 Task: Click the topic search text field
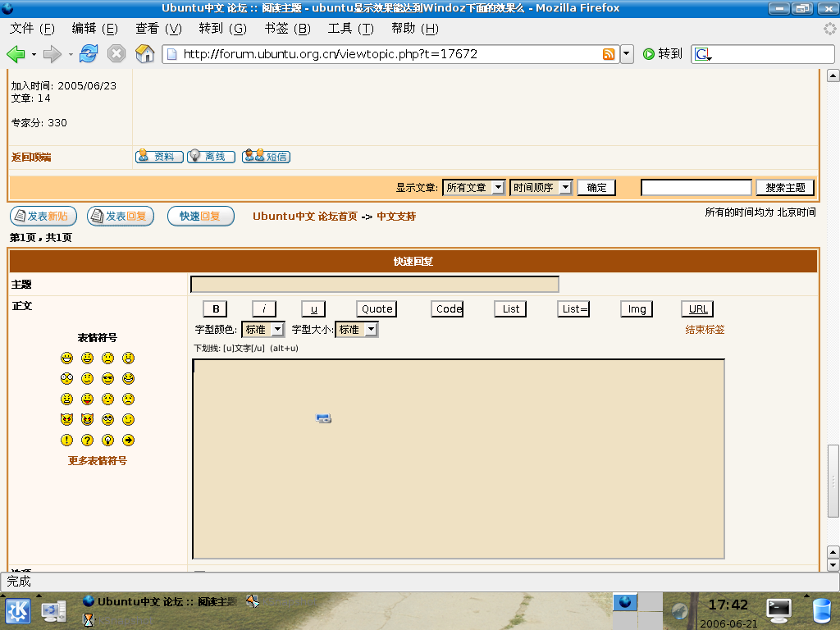(x=696, y=188)
